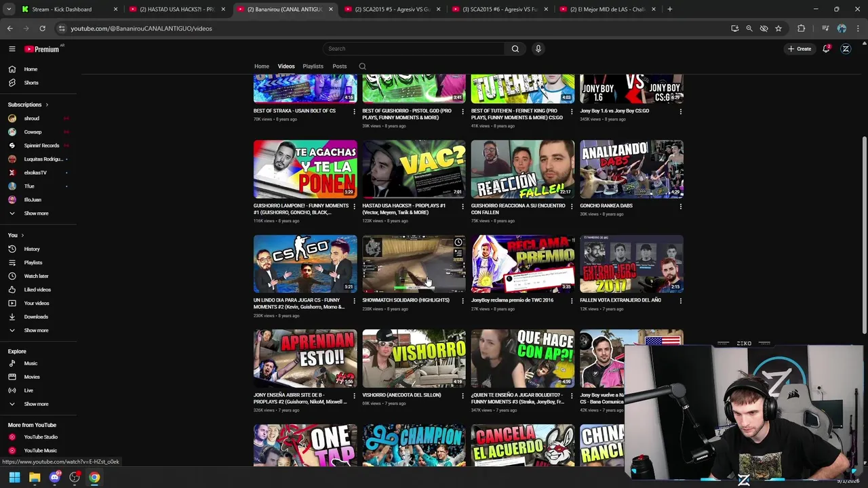Open Liked videos in sidebar
Screen dimensions: 868x488
point(39,289)
